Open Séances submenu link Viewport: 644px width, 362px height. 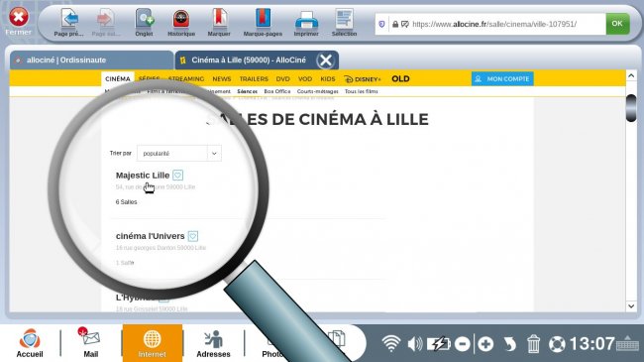[248, 91]
